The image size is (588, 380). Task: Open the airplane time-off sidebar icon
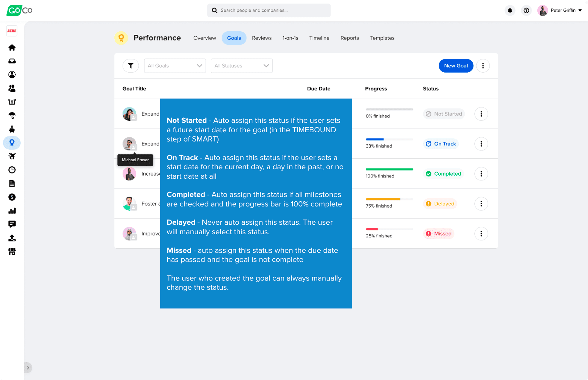pos(12,156)
